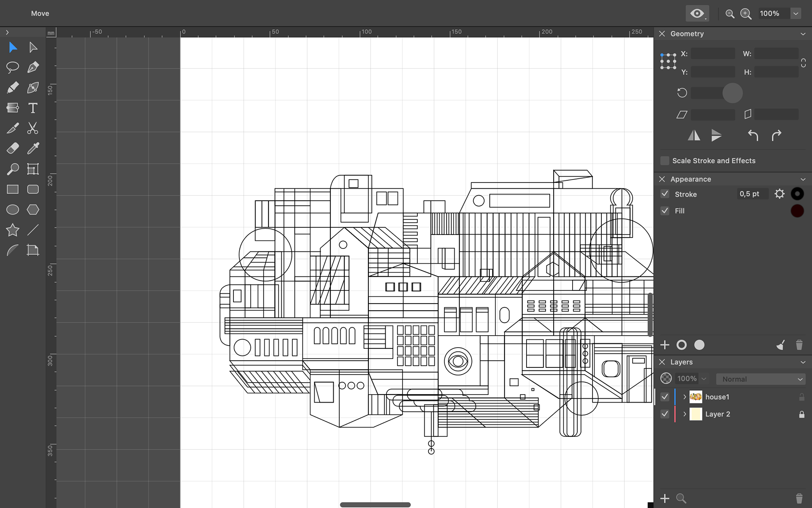The width and height of the screenshot is (812, 508).
Task: Pick the Eyedropper tool
Action: click(33, 149)
